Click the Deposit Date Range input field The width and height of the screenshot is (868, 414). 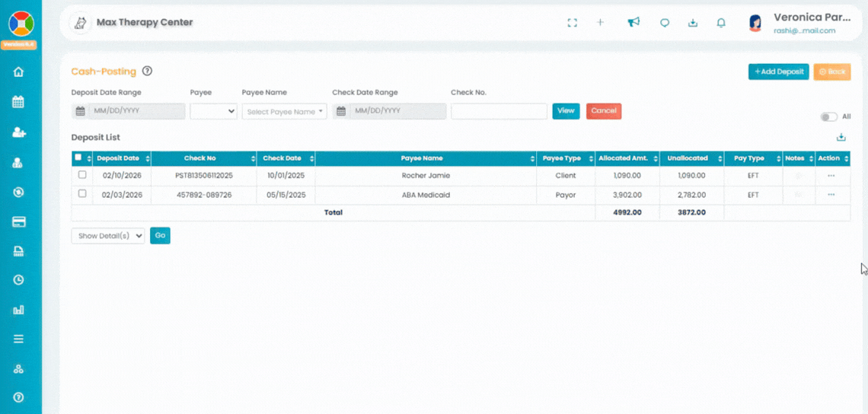[x=137, y=111]
